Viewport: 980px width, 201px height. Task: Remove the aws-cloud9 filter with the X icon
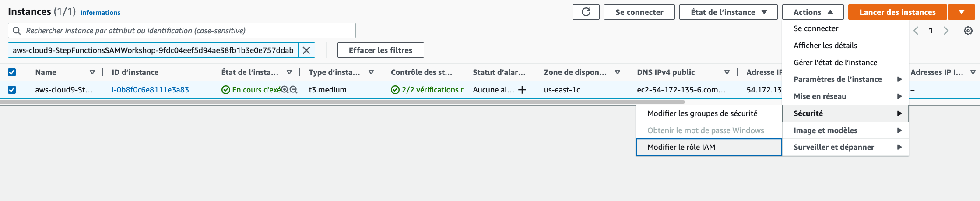[306, 50]
